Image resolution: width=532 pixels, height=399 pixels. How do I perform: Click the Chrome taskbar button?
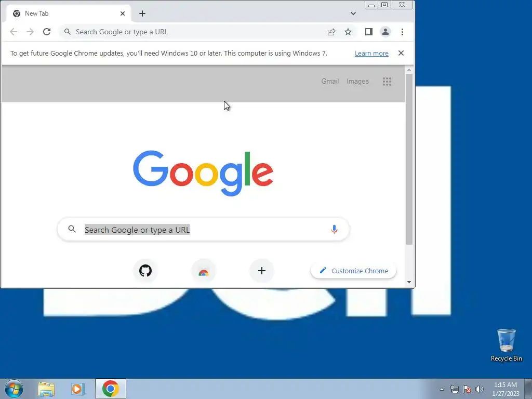111,389
